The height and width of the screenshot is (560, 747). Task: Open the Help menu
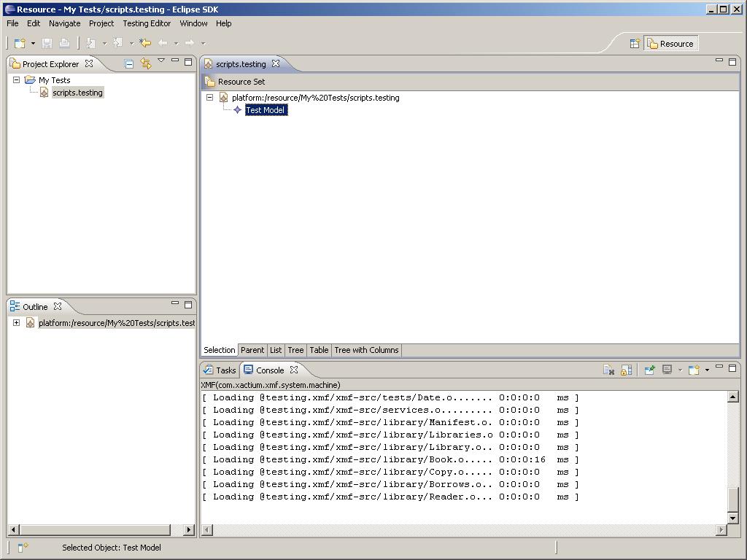click(223, 23)
